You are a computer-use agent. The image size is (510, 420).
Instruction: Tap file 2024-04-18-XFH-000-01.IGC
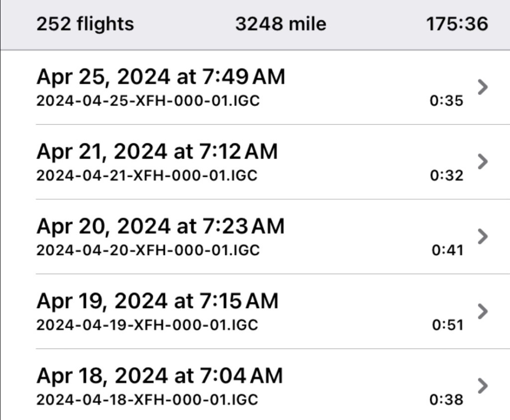tap(147, 400)
